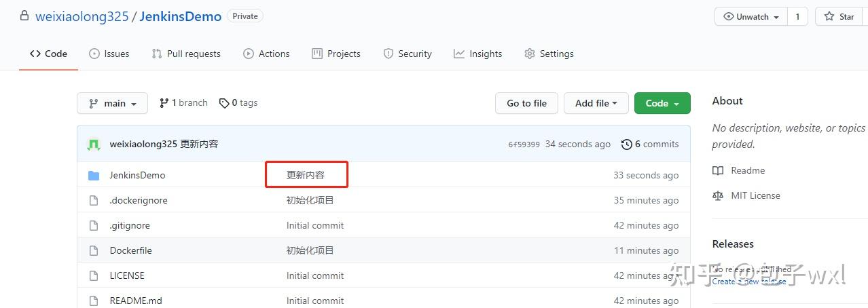Open the .gitignore file

click(x=130, y=225)
